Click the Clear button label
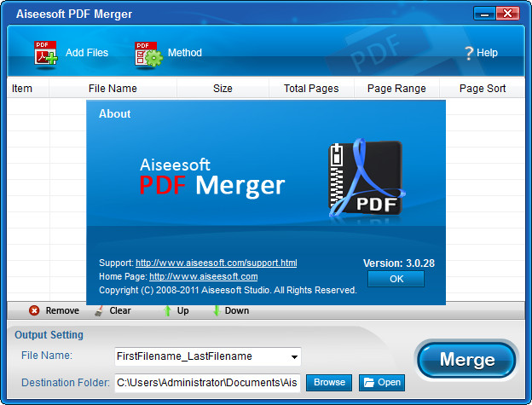This screenshot has height=405, width=532. point(120,310)
